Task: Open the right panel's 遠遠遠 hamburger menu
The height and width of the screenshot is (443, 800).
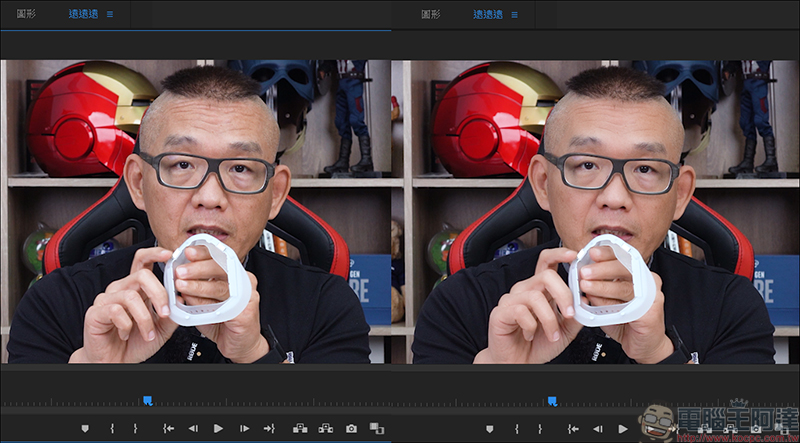Action: (515, 14)
